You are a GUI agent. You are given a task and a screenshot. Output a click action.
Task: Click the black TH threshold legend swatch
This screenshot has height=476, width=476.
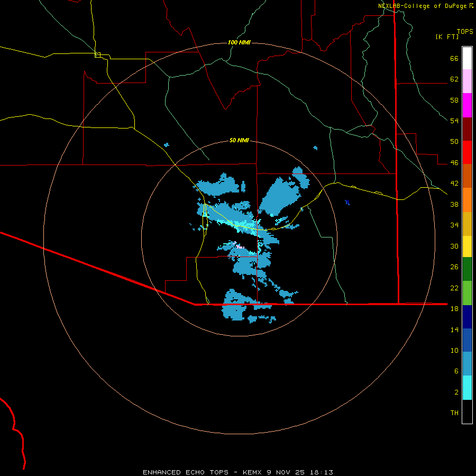click(x=467, y=411)
